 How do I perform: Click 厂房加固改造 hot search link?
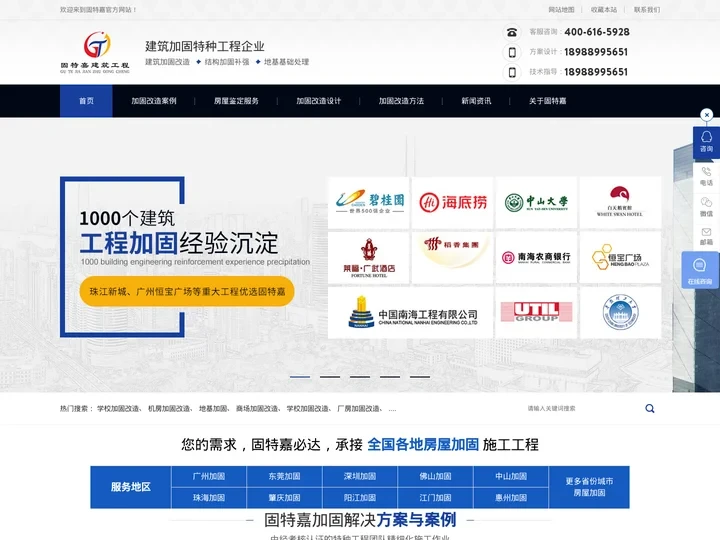pyautogui.click(x=359, y=408)
